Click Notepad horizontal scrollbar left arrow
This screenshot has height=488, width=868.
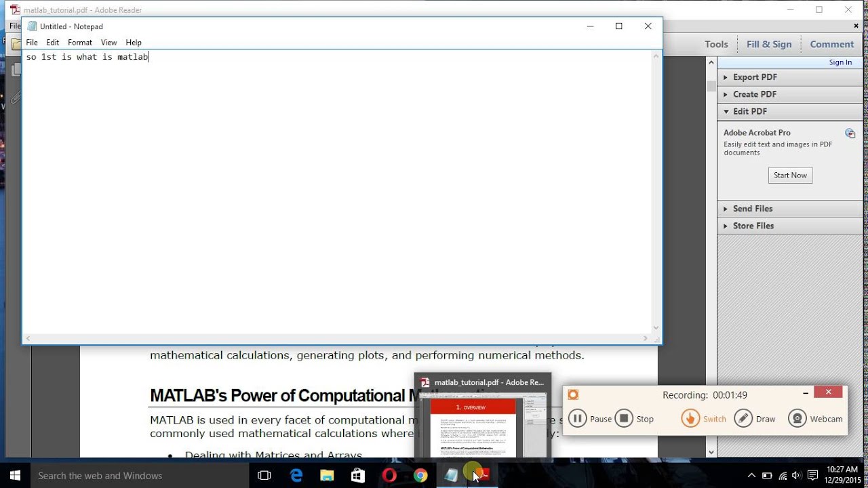click(28, 338)
